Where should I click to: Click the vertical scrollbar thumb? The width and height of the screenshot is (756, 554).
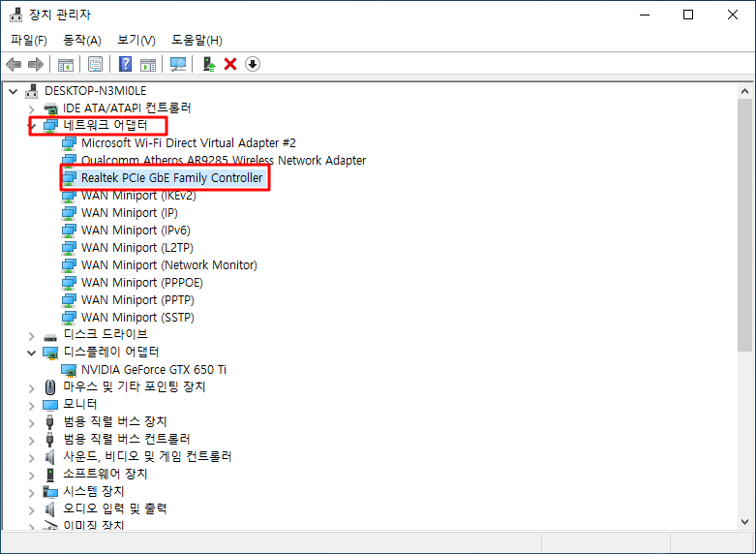click(744, 225)
